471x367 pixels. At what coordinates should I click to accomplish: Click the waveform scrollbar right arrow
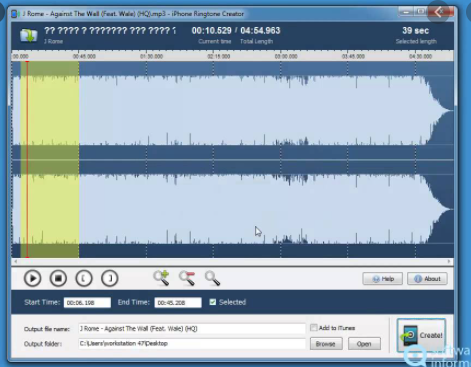pos(449,262)
